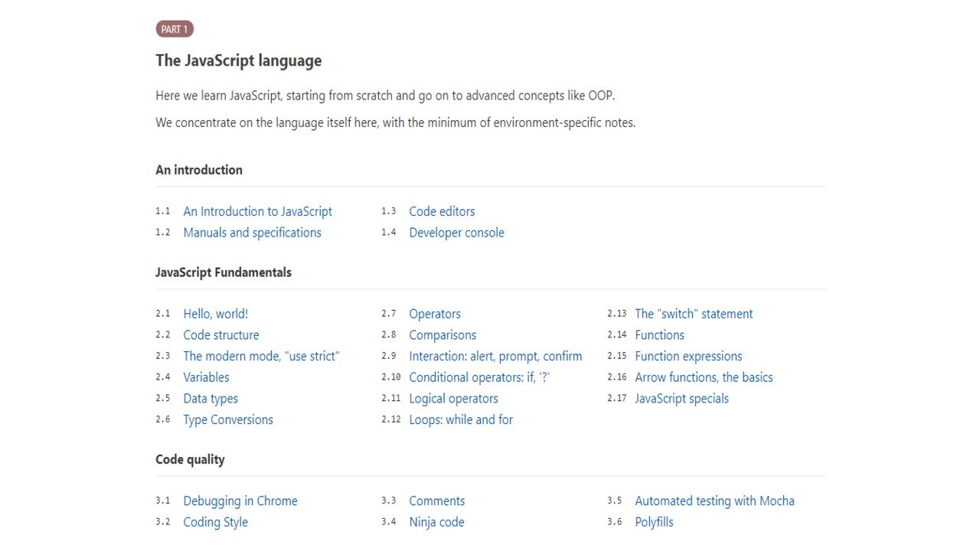Viewport: 980px width, 551px height.
Task: Open the Developer console chapter
Action: coord(457,233)
